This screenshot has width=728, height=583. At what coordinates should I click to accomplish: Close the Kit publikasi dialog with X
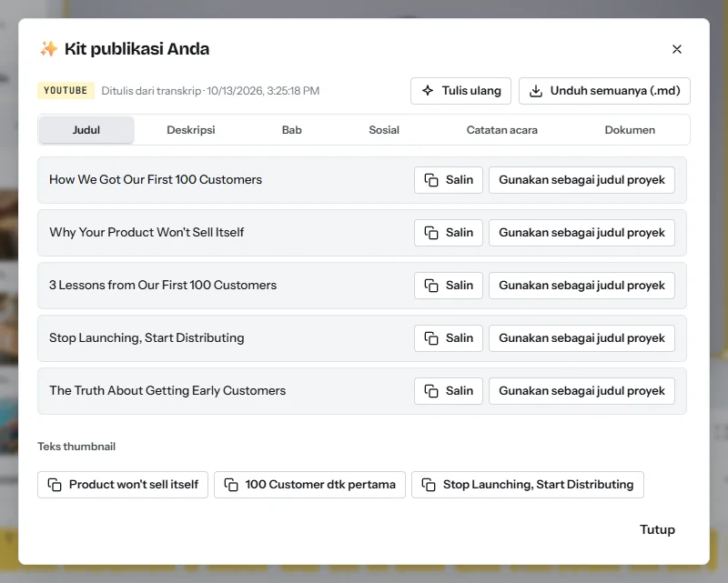(676, 49)
